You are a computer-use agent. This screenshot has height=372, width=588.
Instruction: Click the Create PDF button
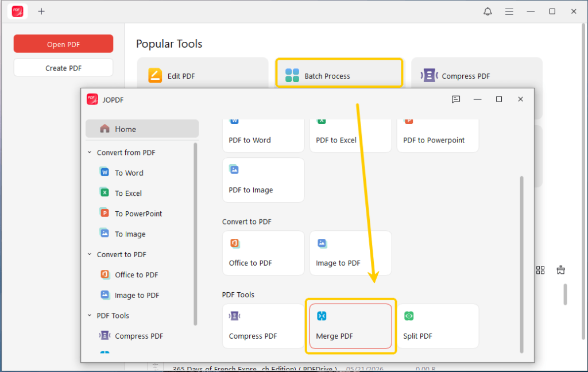pos(63,68)
